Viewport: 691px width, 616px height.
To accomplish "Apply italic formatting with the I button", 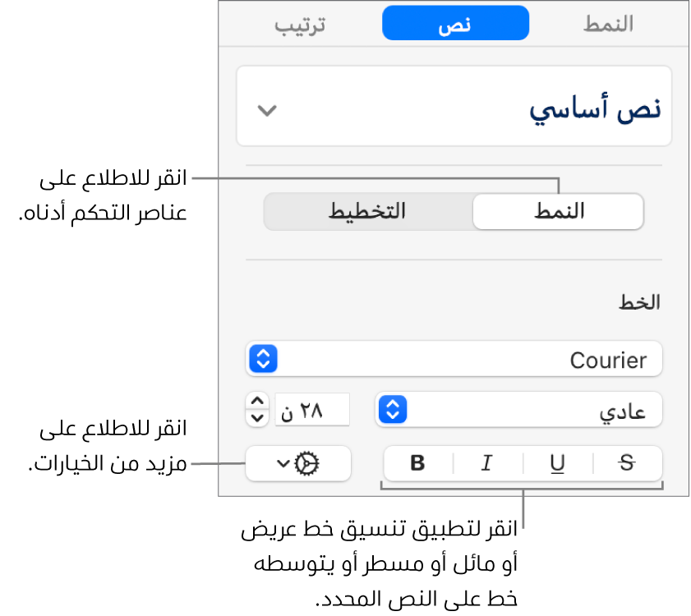I will 486,463.
